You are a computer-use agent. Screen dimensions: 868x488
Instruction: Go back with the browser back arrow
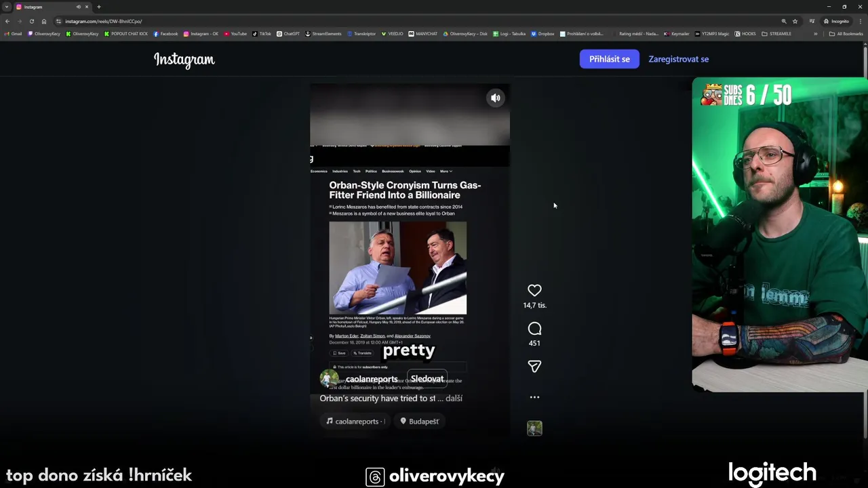click(x=7, y=21)
